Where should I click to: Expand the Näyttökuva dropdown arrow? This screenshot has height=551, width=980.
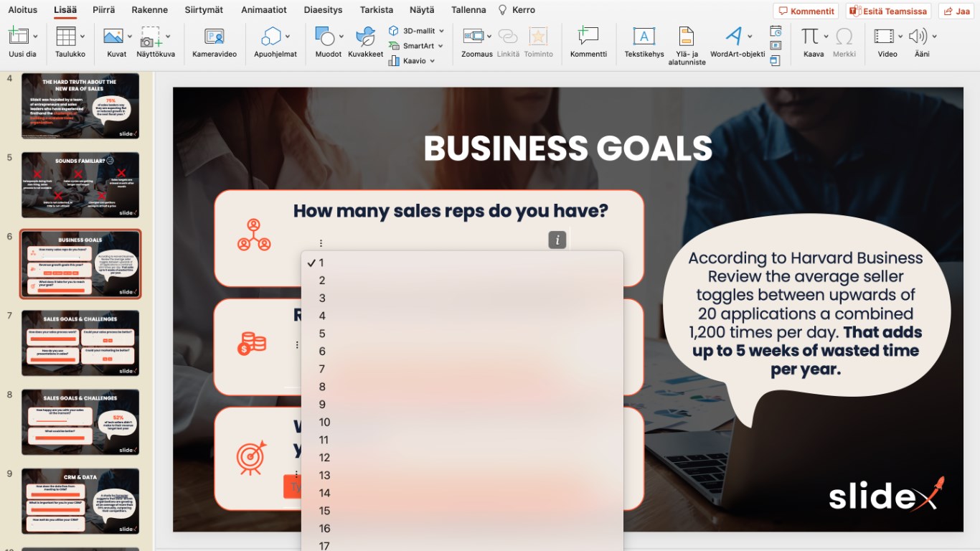(168, 37)
